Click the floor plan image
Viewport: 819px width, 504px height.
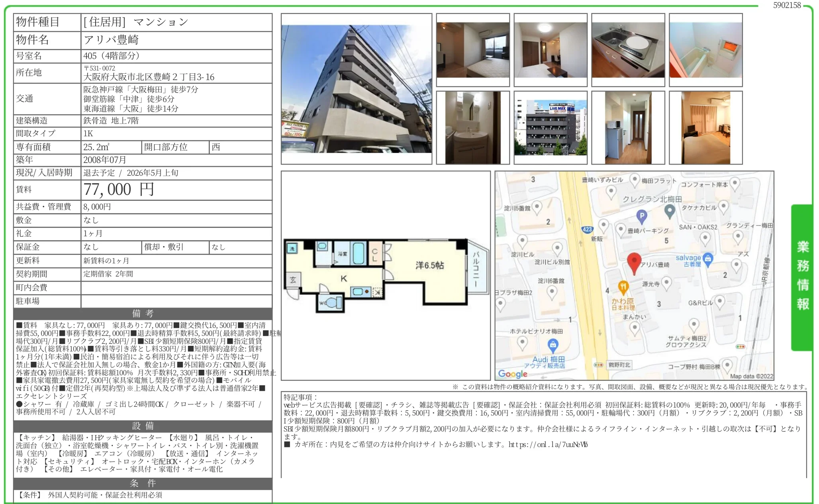385,275
